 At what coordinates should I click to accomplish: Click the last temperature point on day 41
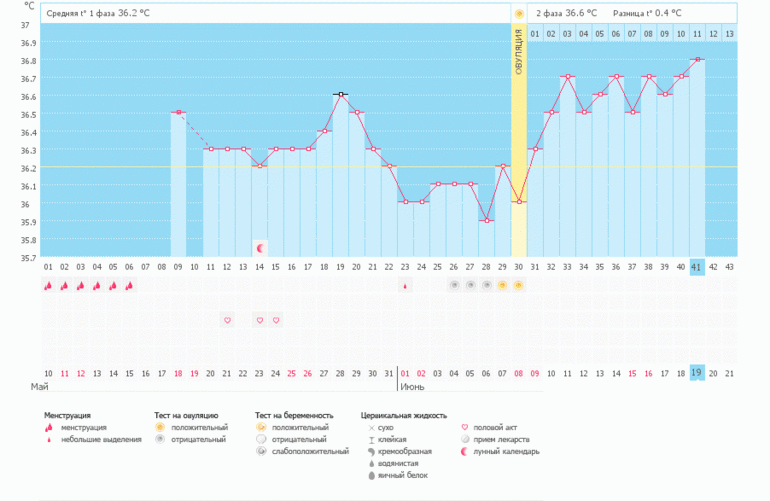point(697,59)
